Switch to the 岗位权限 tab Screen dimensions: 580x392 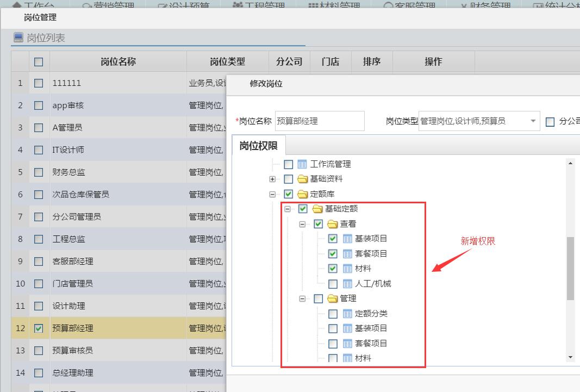point(258,146)
